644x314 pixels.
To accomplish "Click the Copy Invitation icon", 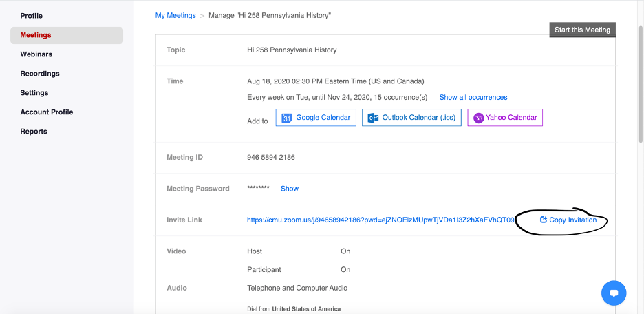I will click(544, 220).
